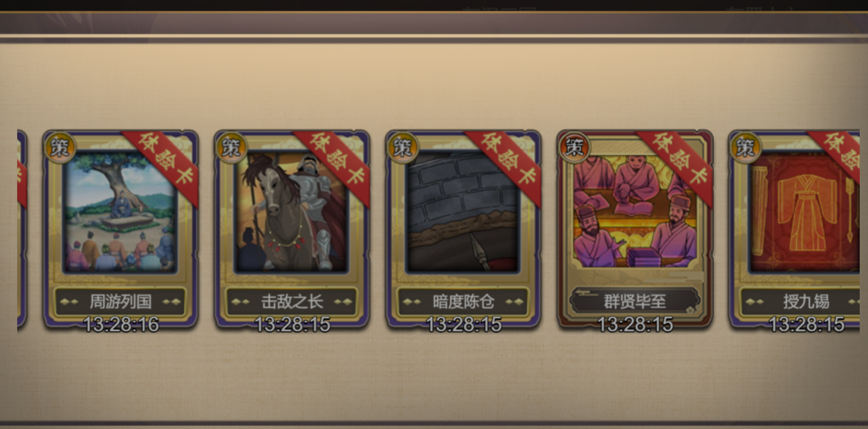The height and width of the screenshot is (429, 868).
Task: Click the 策 badge on 暗度陈仓 card
Action: pos(402,147)
